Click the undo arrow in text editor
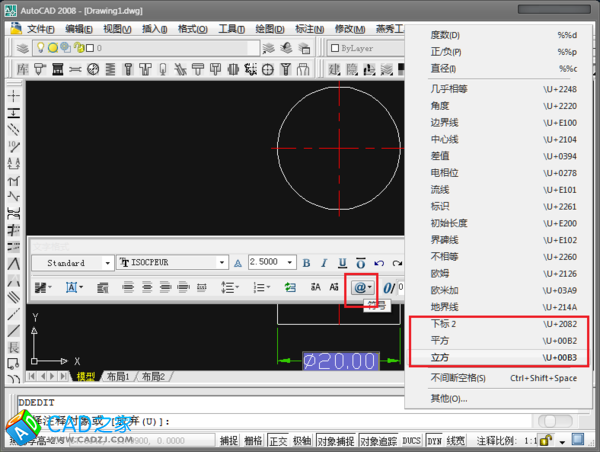The height and width of the screenshot is (452, 600). click(381, 263)
